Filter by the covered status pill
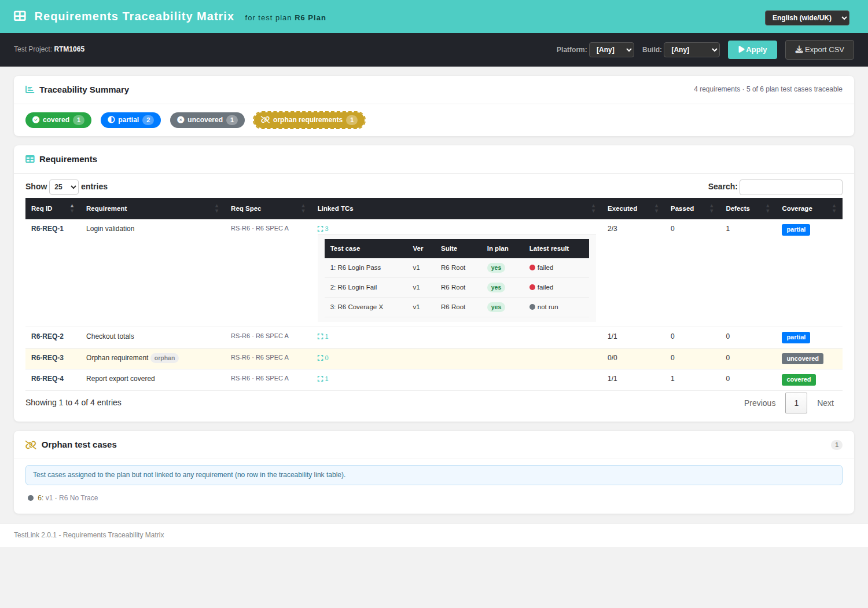 [58, 120]
